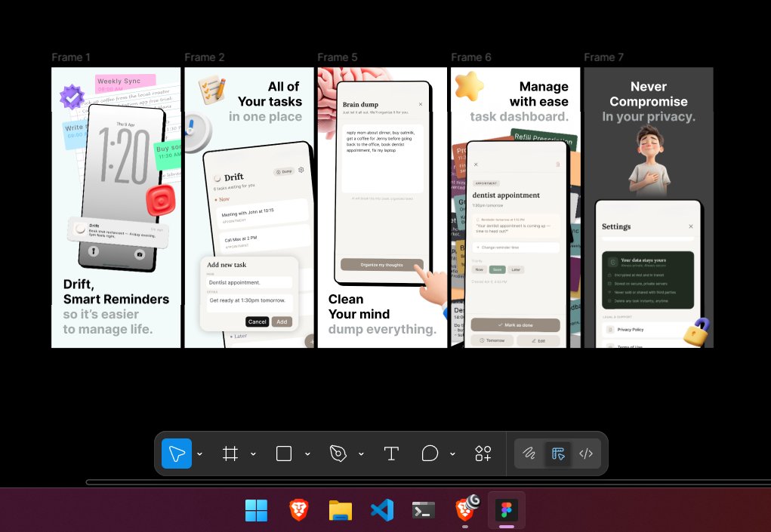
Task: Open the second Brave icon with swirl badge
Action: tap(466, 509)
